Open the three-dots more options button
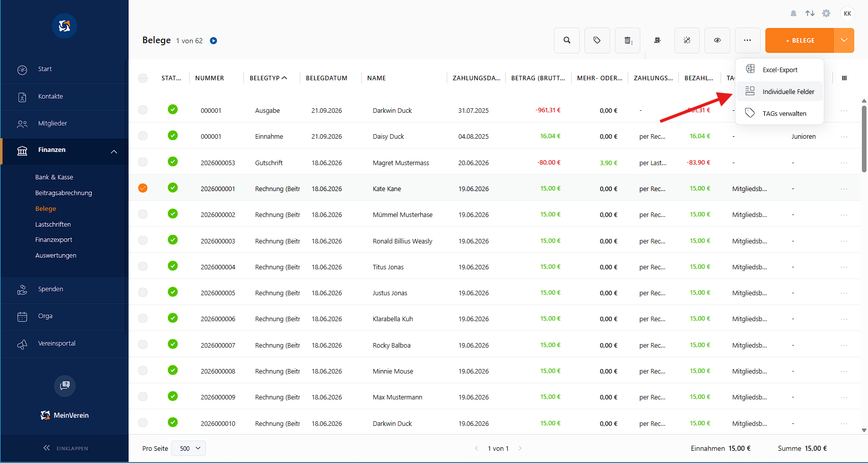Image resolution: width=868 pixels, height=463 pixels. click(x=748, y=40)
